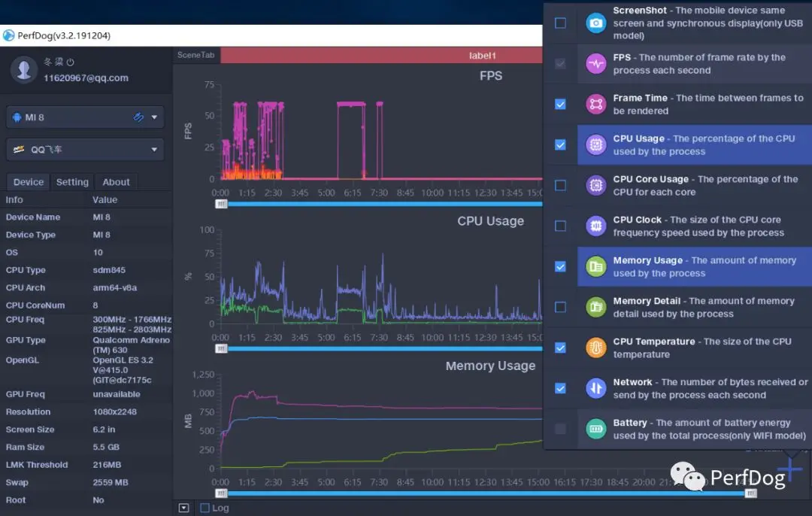Viewport: 812px width, 516px height.
Task: Click the red label1 scene bar
Action: pos(382,56)
